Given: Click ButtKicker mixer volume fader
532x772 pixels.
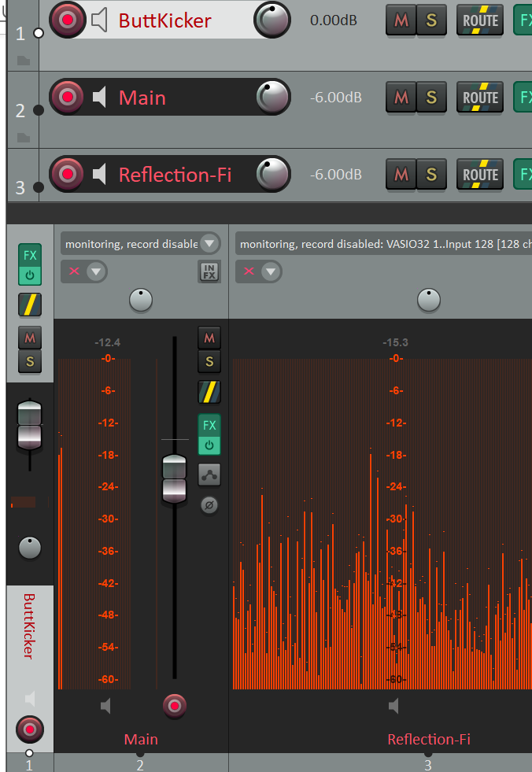Looking at the screenshot, I should pyautogui.click(x=30, y=425).
